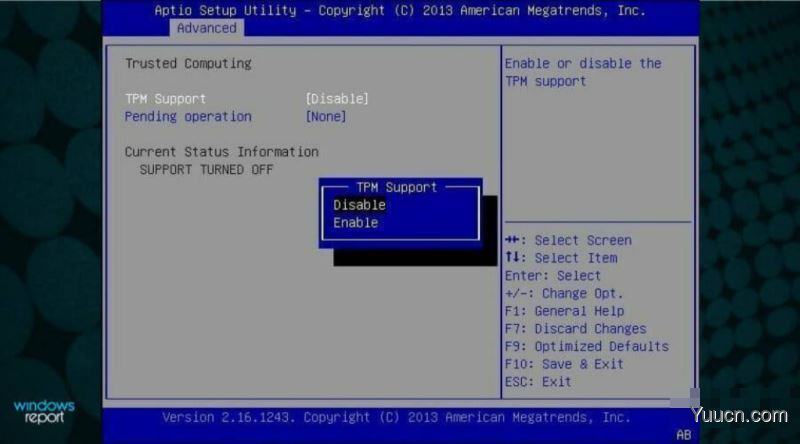Click the Select Item key hint
The image size is (800, 444).
561,258
